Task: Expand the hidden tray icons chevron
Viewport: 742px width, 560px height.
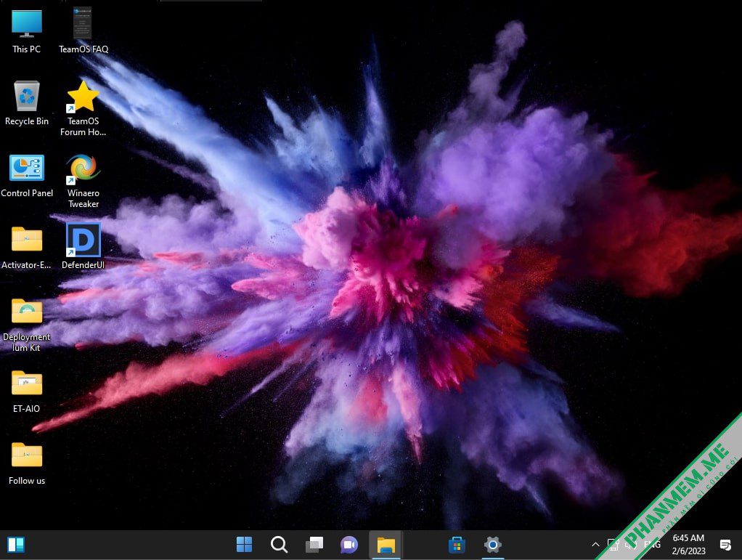Action: pos(595,545)
